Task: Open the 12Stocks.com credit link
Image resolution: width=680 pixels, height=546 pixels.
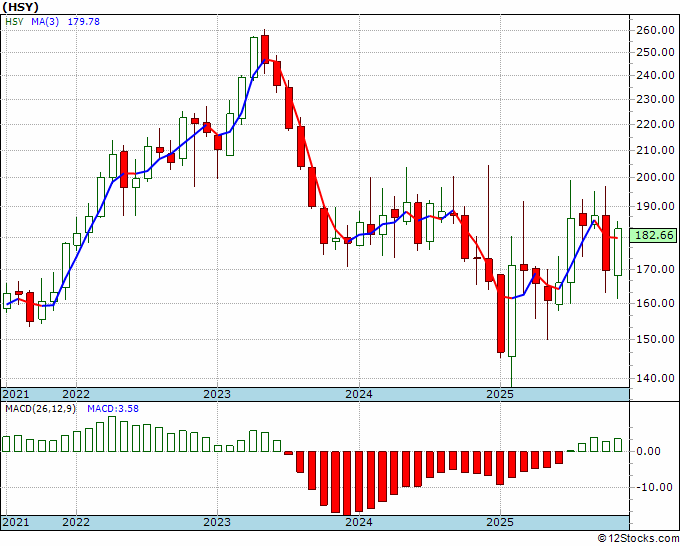Action: pos(638,539)
